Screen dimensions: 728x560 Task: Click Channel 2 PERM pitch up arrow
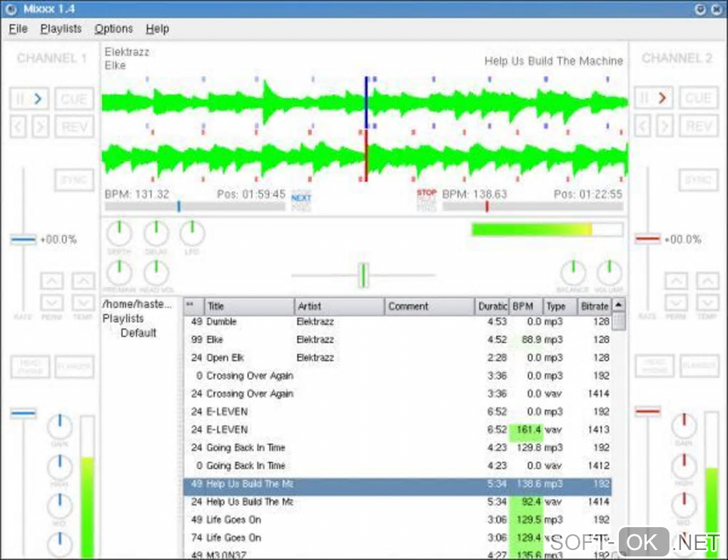click(x=676, y=280)
